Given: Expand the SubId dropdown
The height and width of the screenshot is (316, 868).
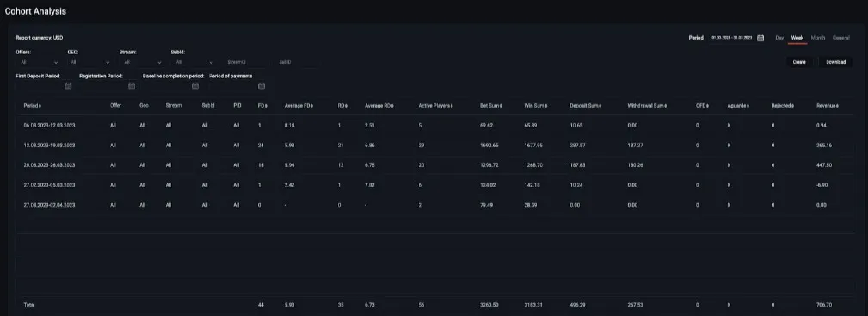Looking at the screenshot, I should pos(194,63).
